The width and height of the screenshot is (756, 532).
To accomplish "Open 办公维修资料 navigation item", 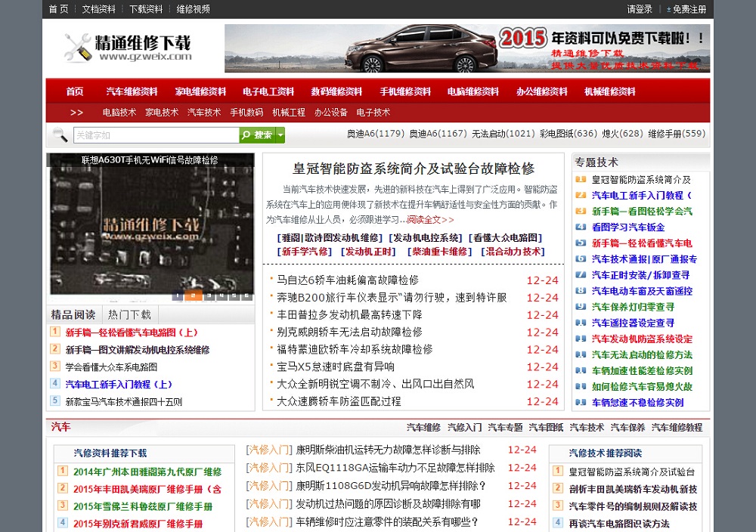I will (541, 91).
